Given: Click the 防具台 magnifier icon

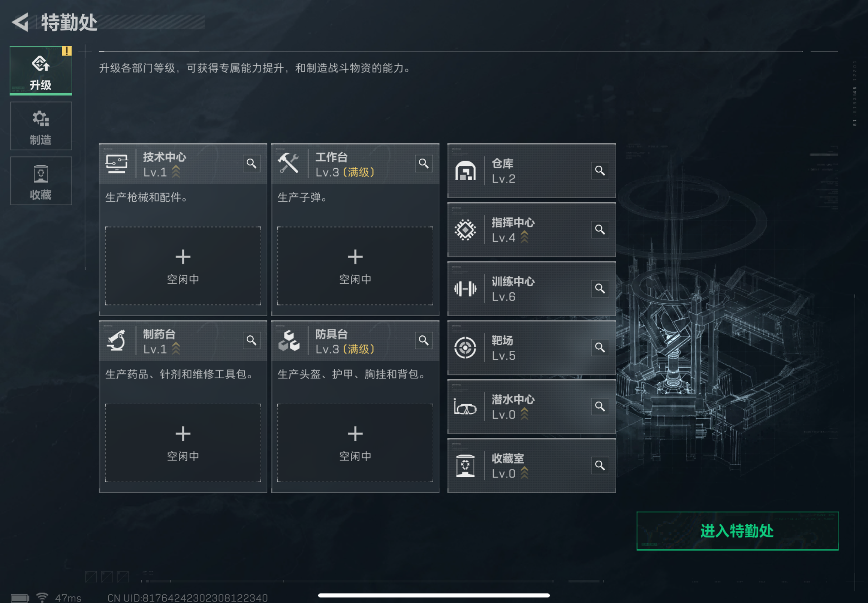Looking at the screenshot, I should pos(424,340).
